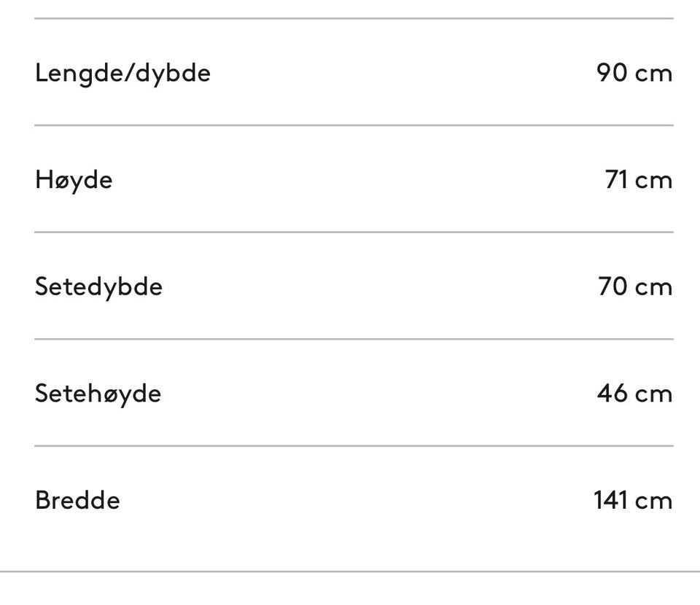Click the cm unit in Setehøyde row
Viewport: 700px width, 605px height.
[x=653, y=395]
